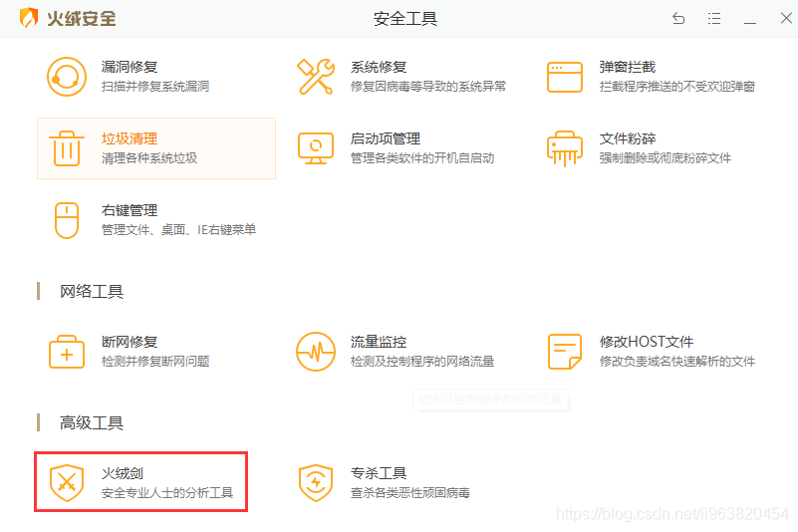Click the 弹窗拦截 window icon
Viewport: 798px width, 532px height.
click(565, 78)
